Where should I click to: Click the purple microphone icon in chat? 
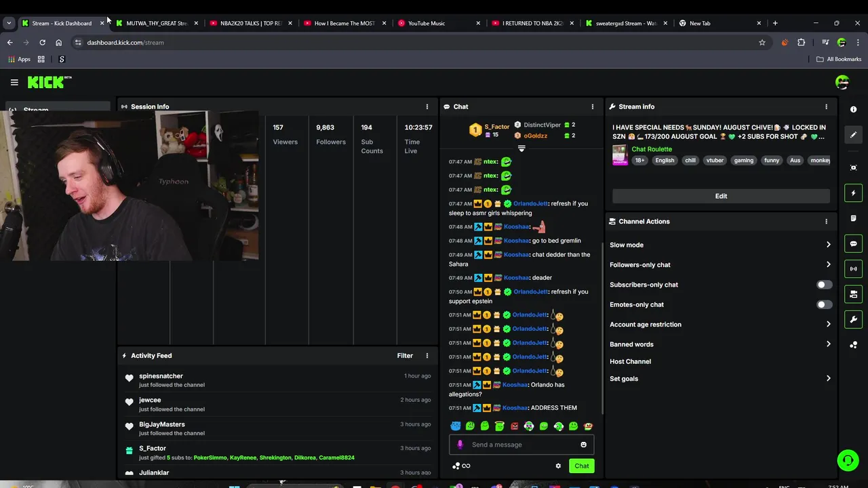pos(460,445)
